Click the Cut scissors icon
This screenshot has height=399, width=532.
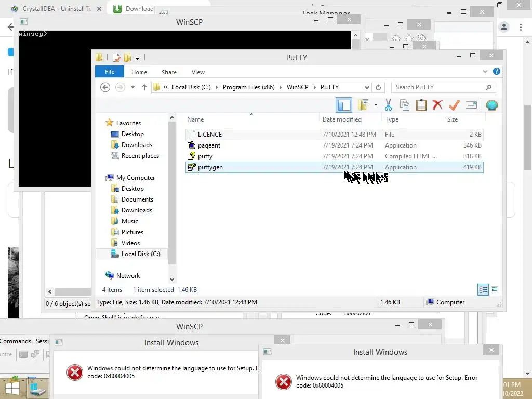pos(388,105)
